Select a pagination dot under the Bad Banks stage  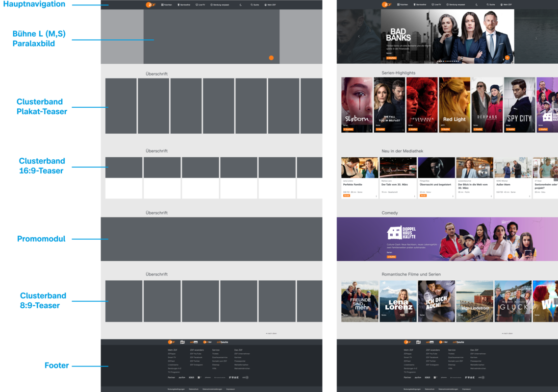click(x=446, y=61)
